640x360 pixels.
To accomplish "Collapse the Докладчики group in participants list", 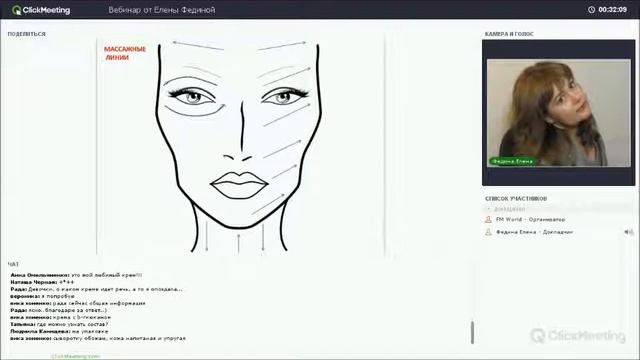I will [x=489, y=209].
